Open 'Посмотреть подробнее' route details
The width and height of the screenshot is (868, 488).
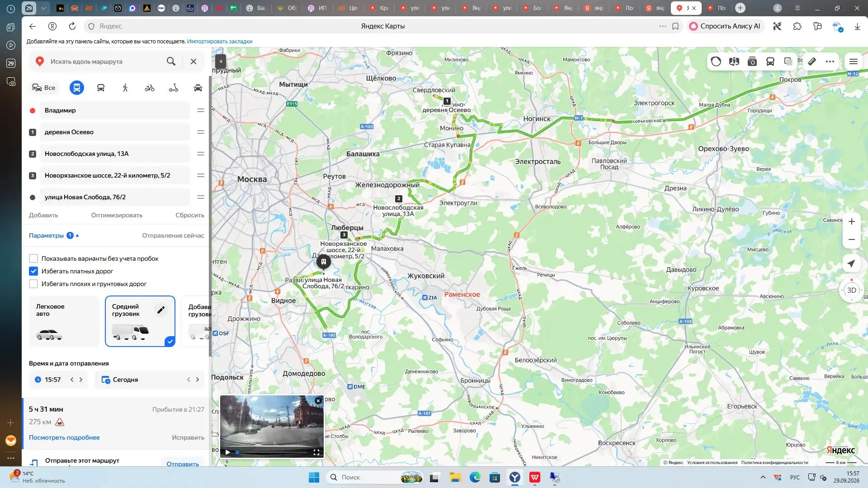click(x=64, y=437)
